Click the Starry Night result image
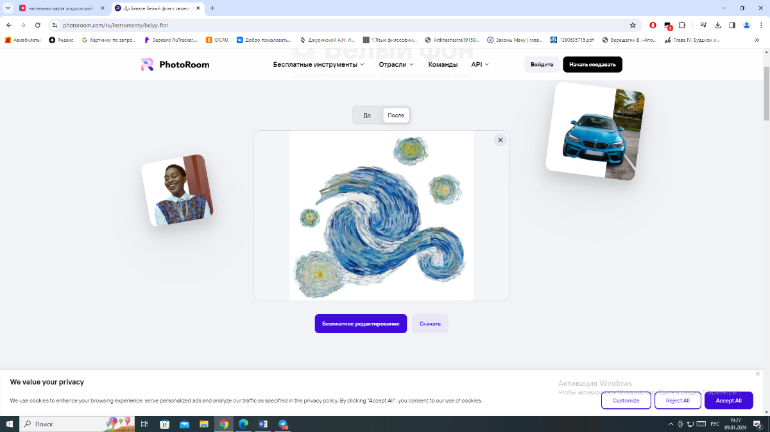 pos(381,216)
